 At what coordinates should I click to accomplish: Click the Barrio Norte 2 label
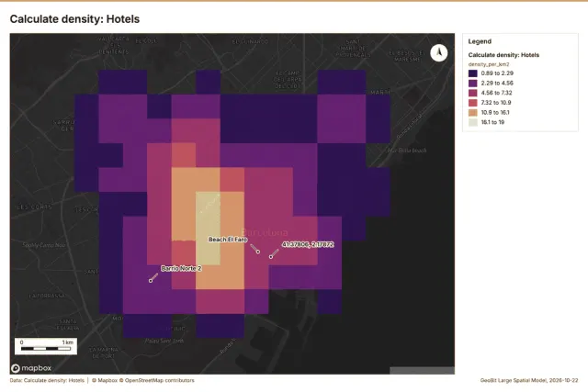coord(181,268)
